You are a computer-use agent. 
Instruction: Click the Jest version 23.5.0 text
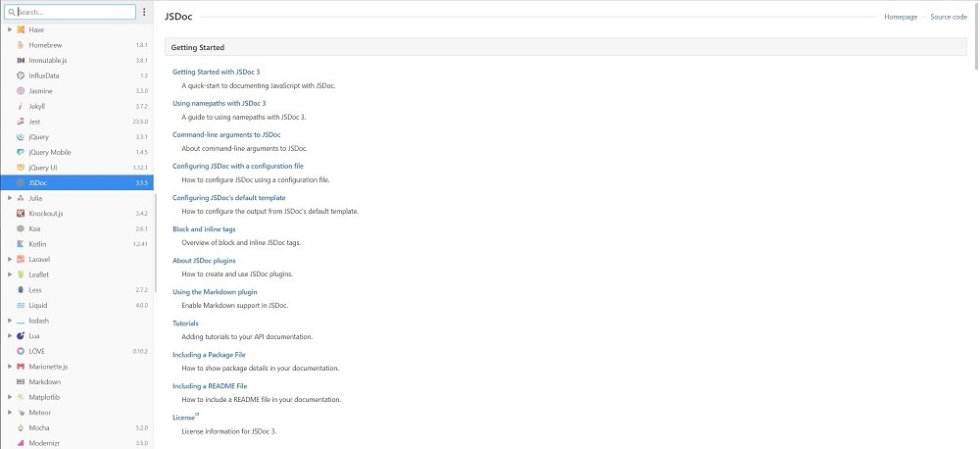(140, 122)
